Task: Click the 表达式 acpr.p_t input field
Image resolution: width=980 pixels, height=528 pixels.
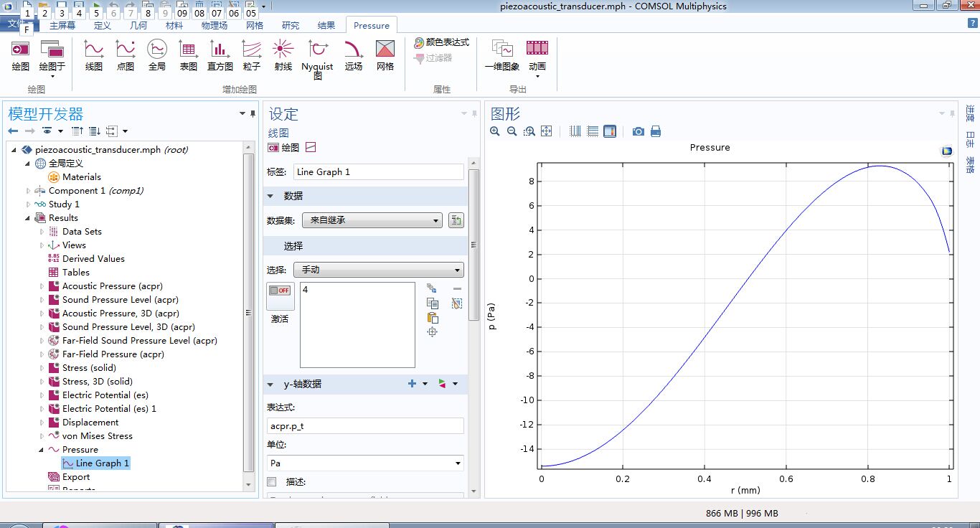Action: 365,426
